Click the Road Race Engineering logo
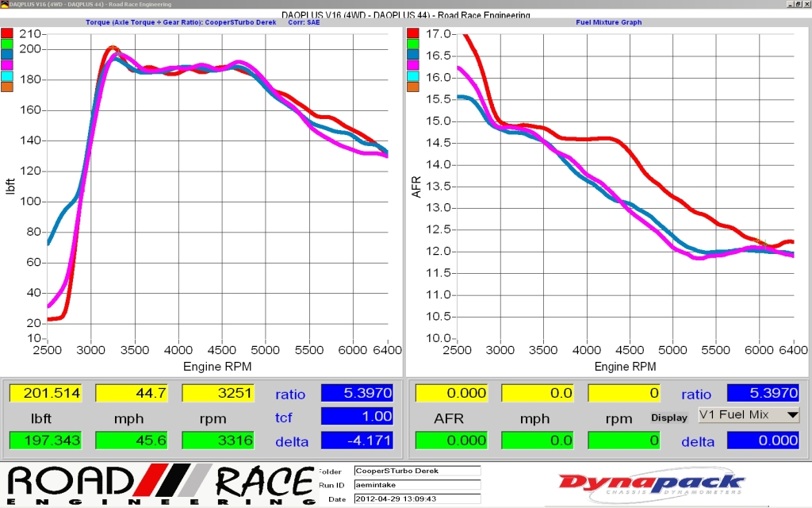The image size is (812, 508). point(159,486)
